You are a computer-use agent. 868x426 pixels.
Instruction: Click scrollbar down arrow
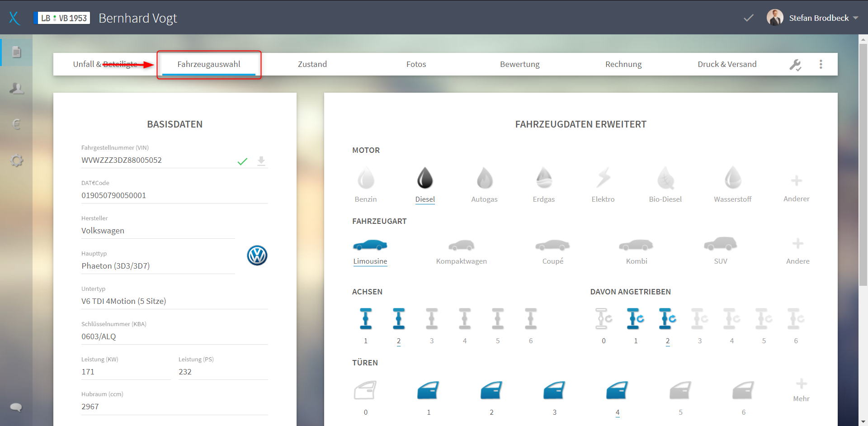pos(863,421)
